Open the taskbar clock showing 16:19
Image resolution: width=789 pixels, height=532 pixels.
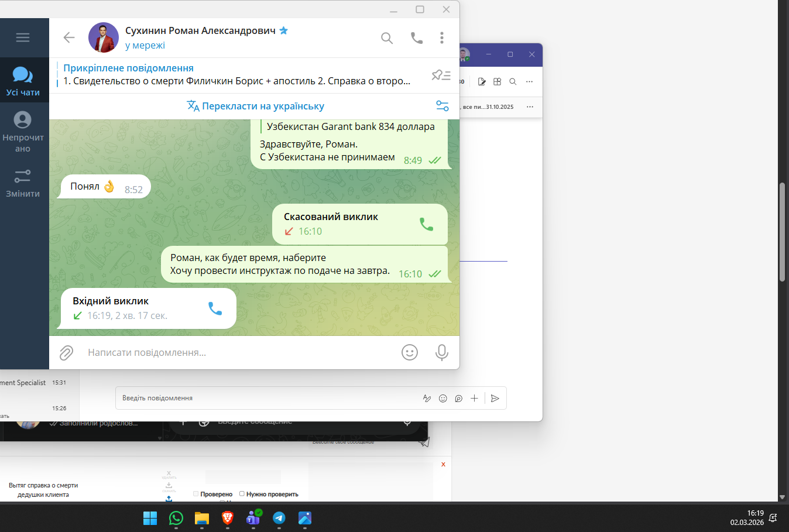747,518
